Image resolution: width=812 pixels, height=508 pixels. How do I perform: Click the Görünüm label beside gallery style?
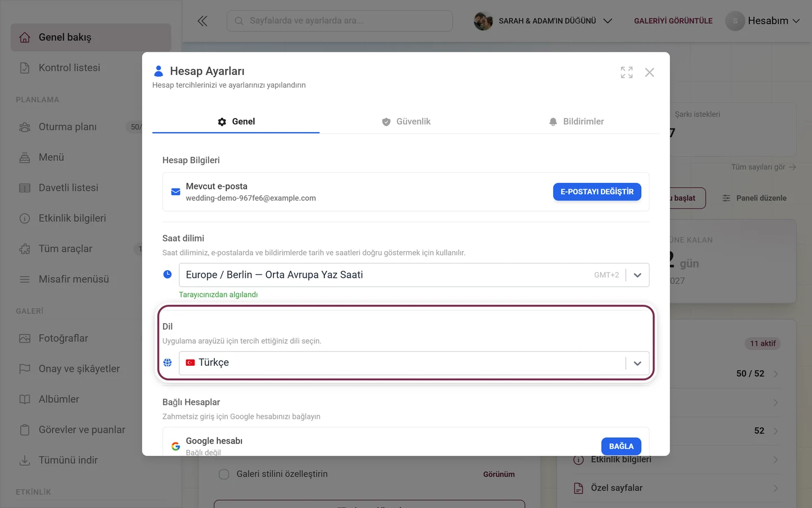[x=499, y=474]
